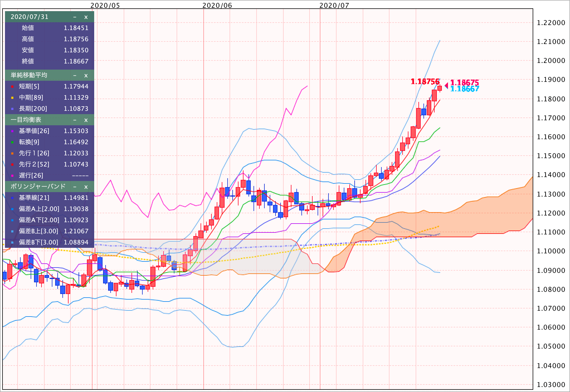Click the 基準線[21] color marker
Screen dimensions: 570x392
click(x=12, y=198)
